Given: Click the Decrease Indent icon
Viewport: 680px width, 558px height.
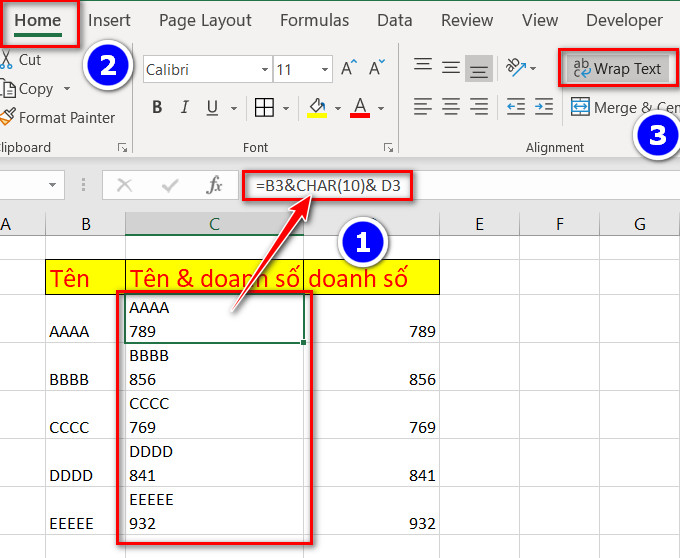Looking at the screenshot, I should click(516, 107).
